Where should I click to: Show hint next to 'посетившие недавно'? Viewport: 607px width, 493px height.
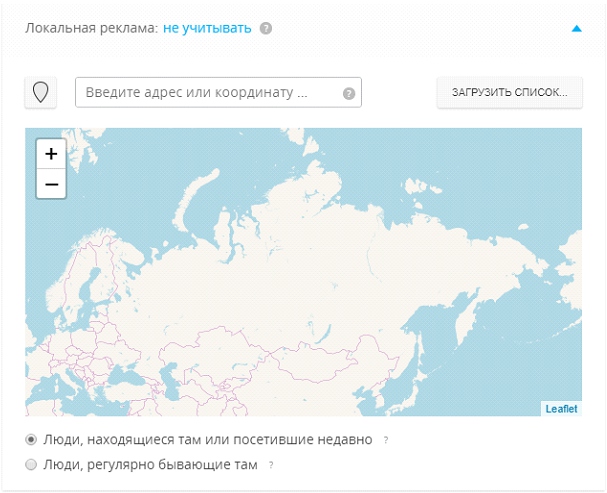(x=386, y=440)
